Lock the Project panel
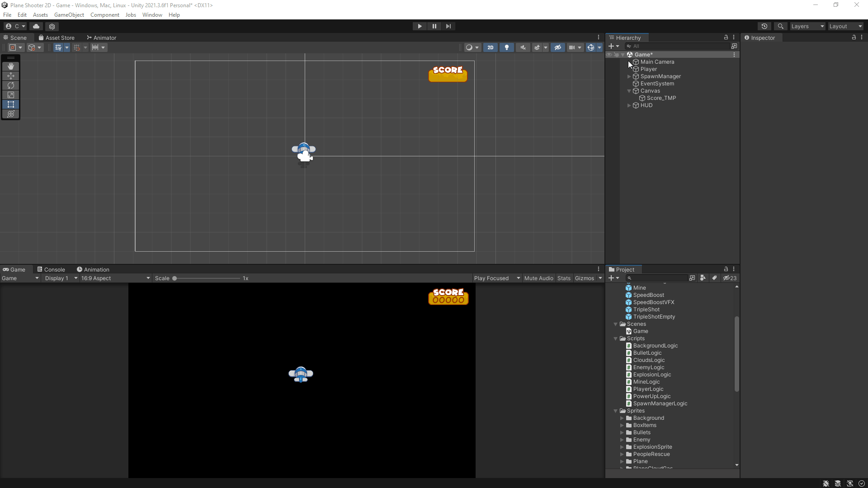This screenshot has height=488, width=868. pos(726,269)
